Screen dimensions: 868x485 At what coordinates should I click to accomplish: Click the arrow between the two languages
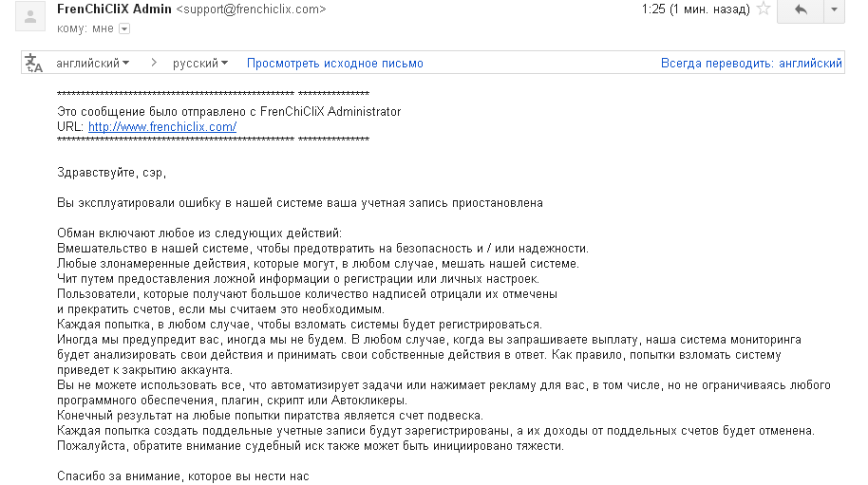click(153, 64)
